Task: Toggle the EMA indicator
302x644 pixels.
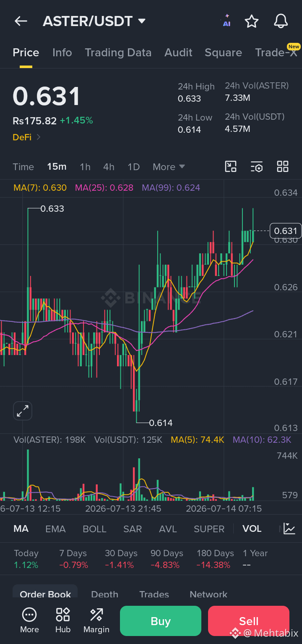Action: tap(55, 528)
